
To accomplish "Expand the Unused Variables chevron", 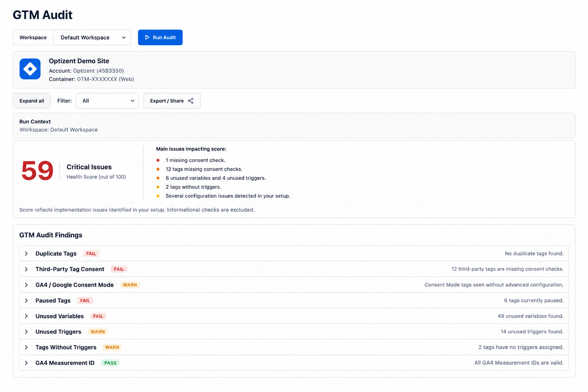I will (26, 316).
